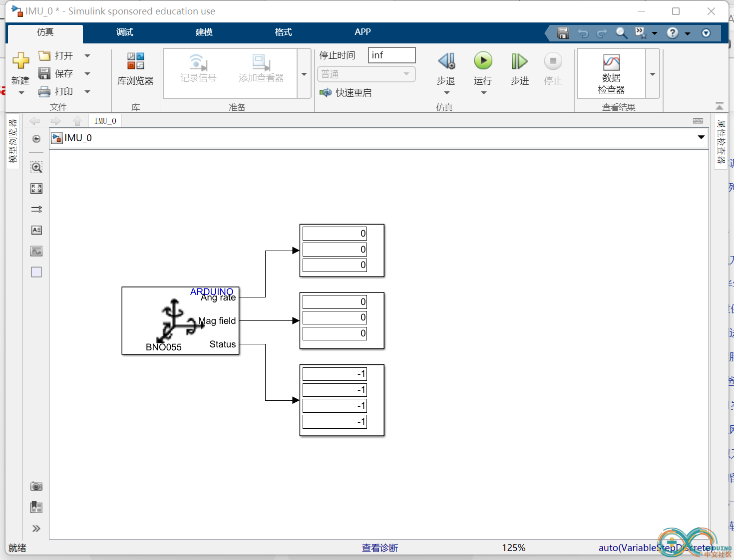Click the zoom in tool icon
734x560 pixels.
(36, 167)
